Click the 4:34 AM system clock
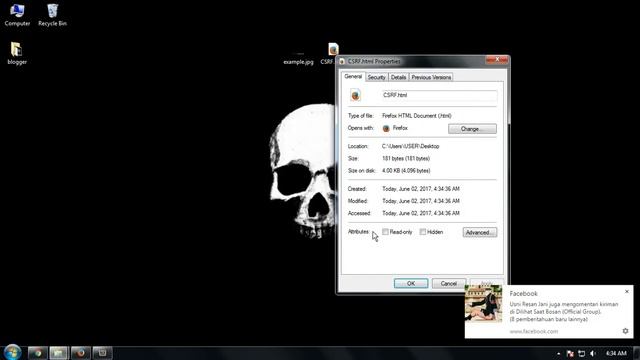Image resolution: width=640 pixels, height=360 pixels. coord(616,353)
